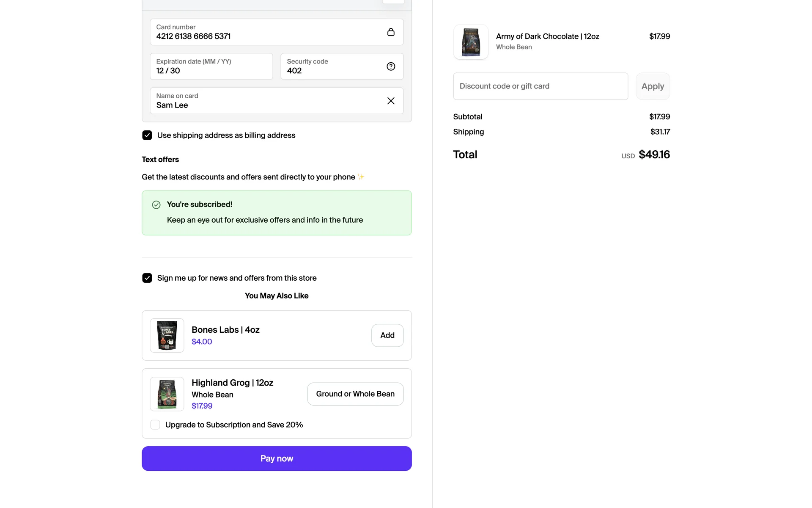The height and width of the screenshot is (508, 812).
Task: Apply the discount code
Action: tap(653, 86)
